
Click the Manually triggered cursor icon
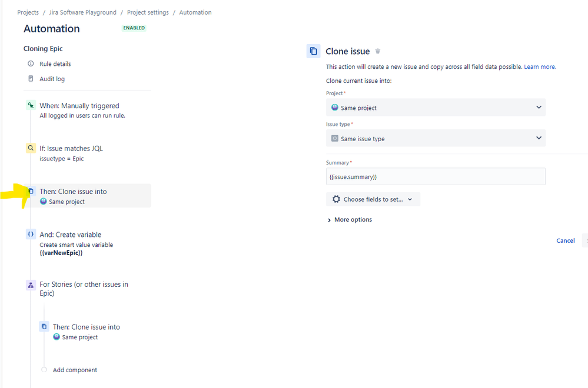31,105
